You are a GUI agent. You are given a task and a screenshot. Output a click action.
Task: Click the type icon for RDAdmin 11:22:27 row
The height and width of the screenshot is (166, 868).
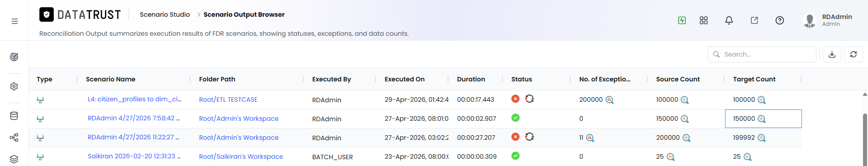click(x=40, y=138)
